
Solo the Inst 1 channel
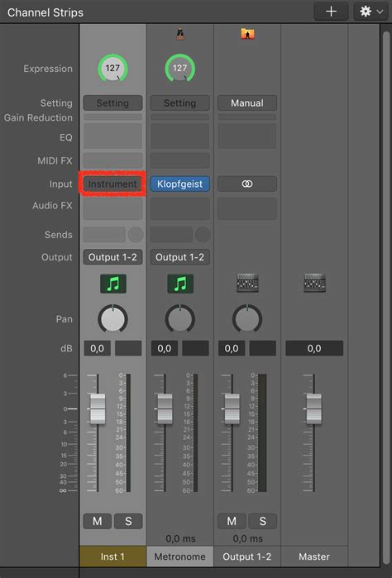(128, 521)
